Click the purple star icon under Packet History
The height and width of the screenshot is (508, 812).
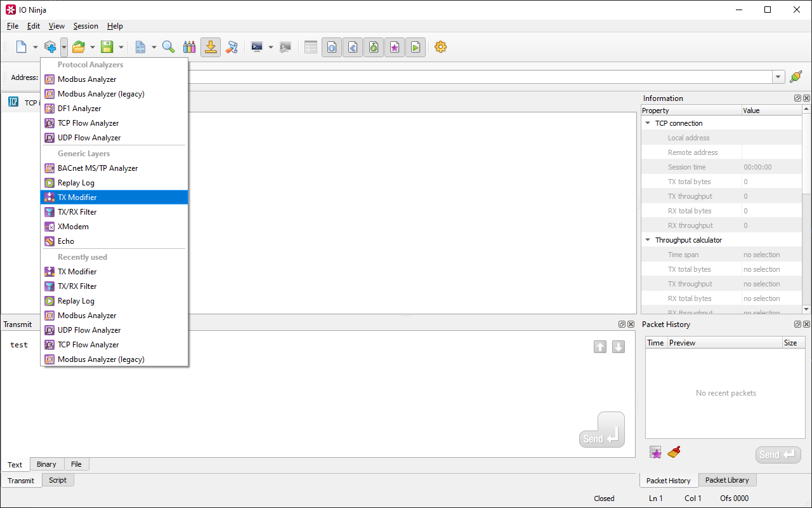[x=655, y=452]
